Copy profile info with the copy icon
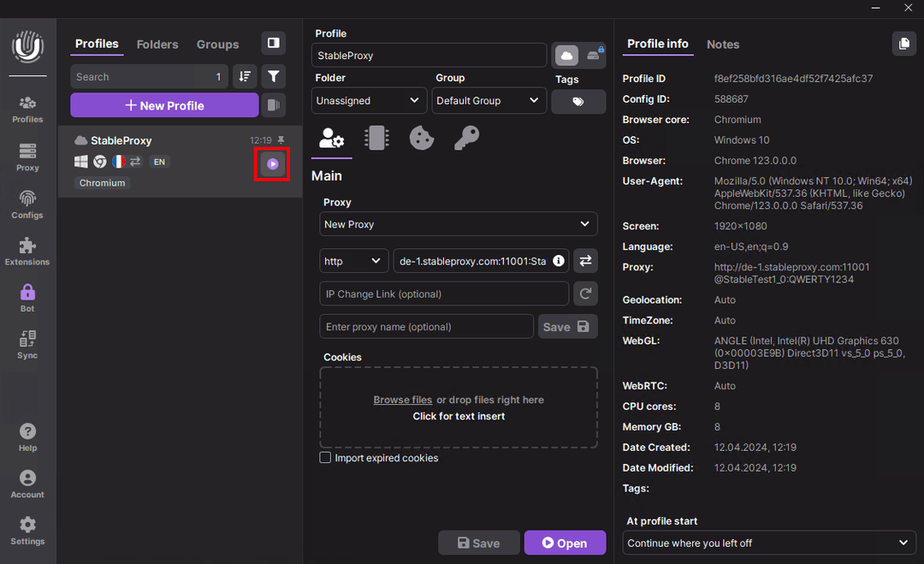 point(903,44)
